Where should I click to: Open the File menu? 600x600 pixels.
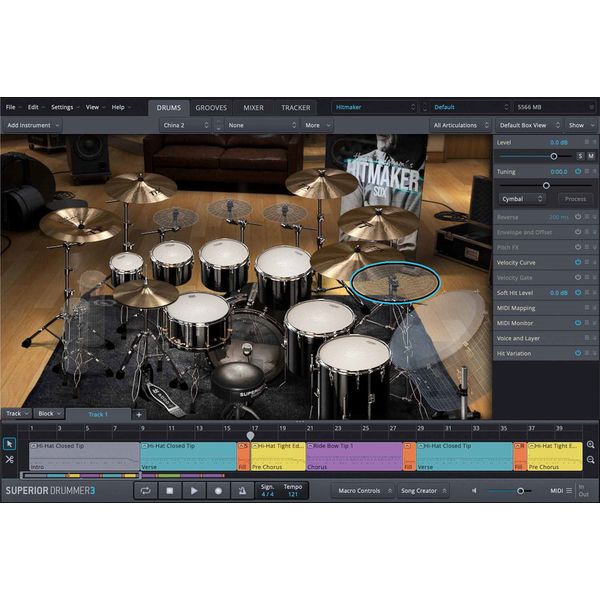(13, 107)
